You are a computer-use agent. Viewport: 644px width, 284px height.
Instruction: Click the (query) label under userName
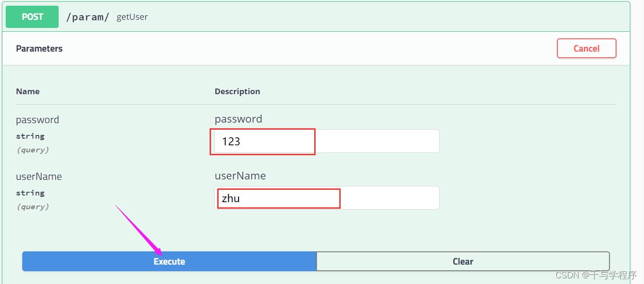(33, 207)
